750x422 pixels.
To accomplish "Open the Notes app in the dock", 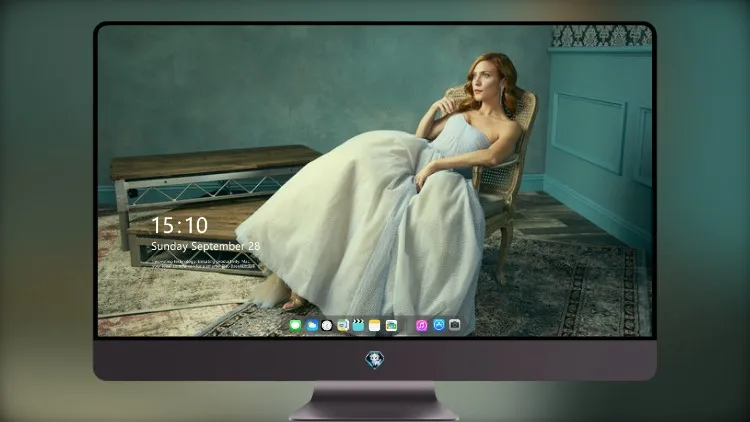I will 375,325.
